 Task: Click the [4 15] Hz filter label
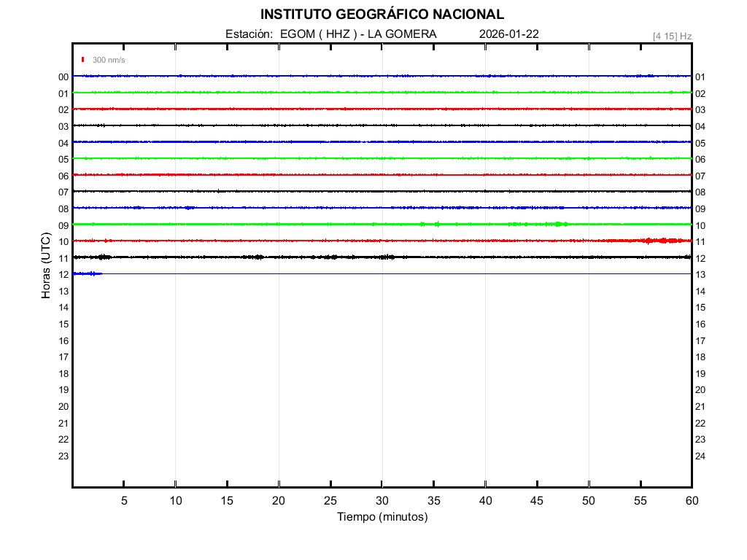click(x=672, y=36)
